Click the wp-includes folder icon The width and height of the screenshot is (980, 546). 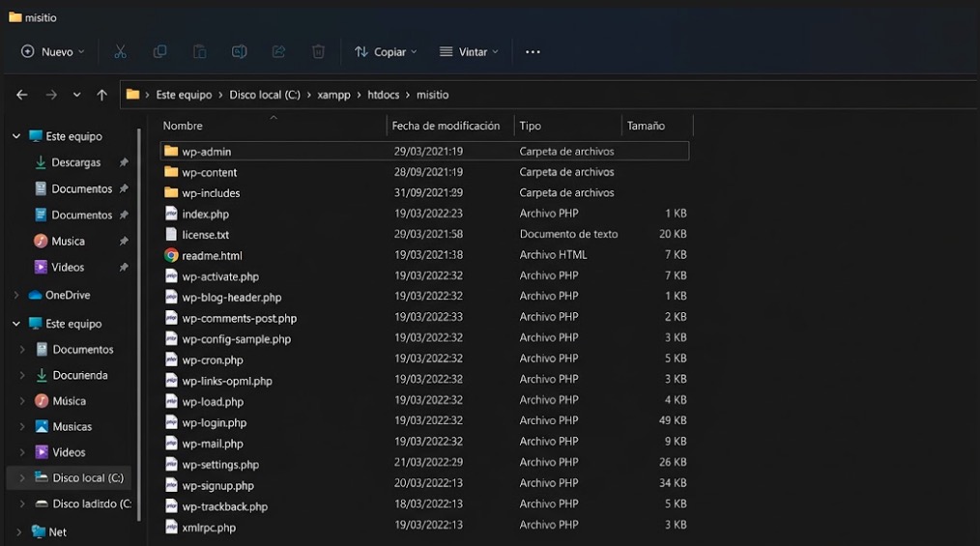point(171,192)
